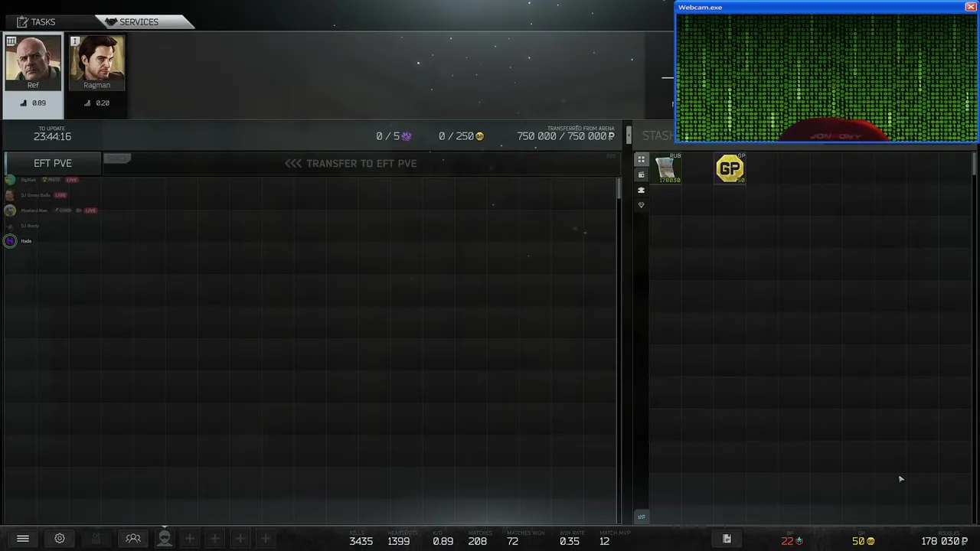The height and width of the screenshot is (551, 980).
Task: Click the Hade player avatar
Action: point(10,241)
